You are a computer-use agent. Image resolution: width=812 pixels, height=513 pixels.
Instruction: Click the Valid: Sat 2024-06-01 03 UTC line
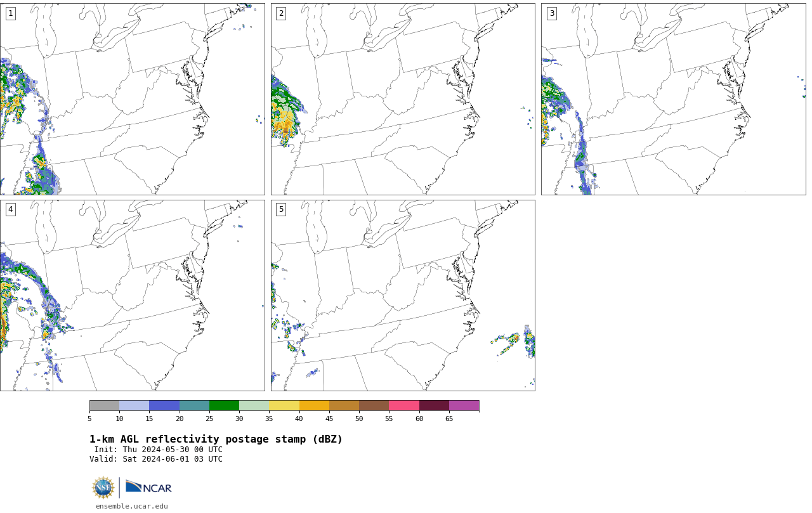tap(156, 459)
